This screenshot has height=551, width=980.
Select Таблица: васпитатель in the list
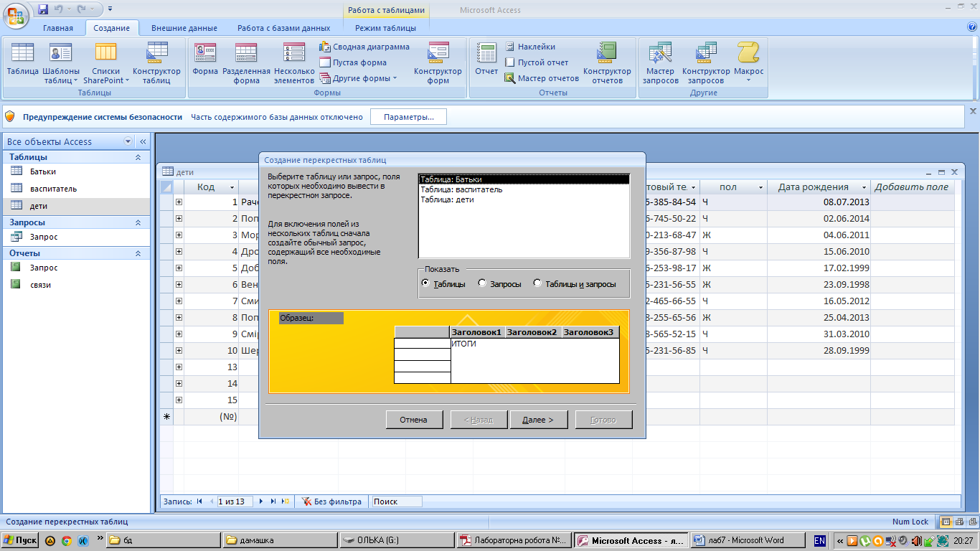coord(524,189)
